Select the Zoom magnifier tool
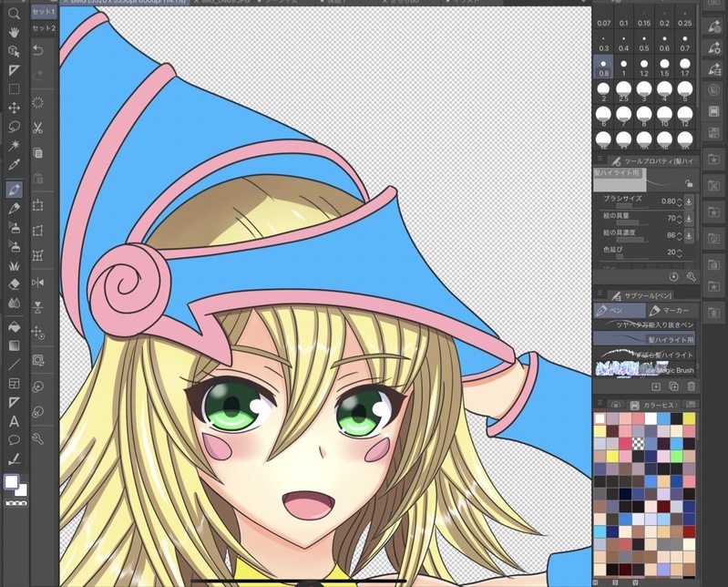 click(x=14, y=13)
